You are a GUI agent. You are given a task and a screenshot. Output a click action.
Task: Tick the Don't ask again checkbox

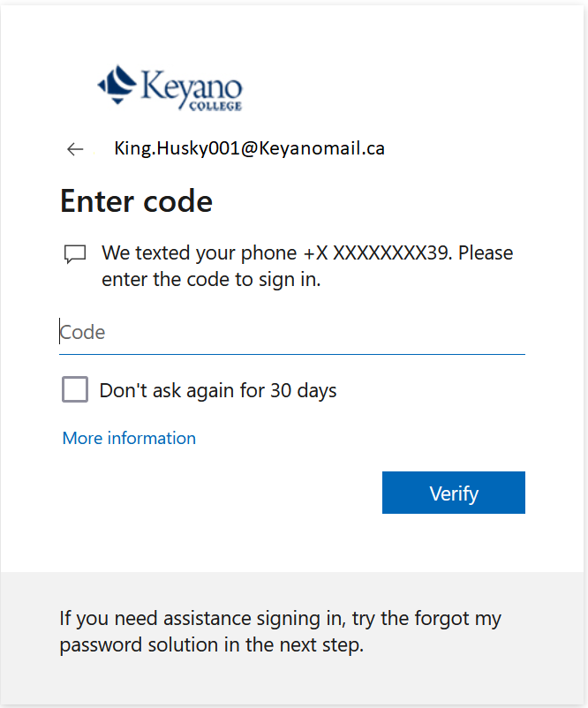75,389
